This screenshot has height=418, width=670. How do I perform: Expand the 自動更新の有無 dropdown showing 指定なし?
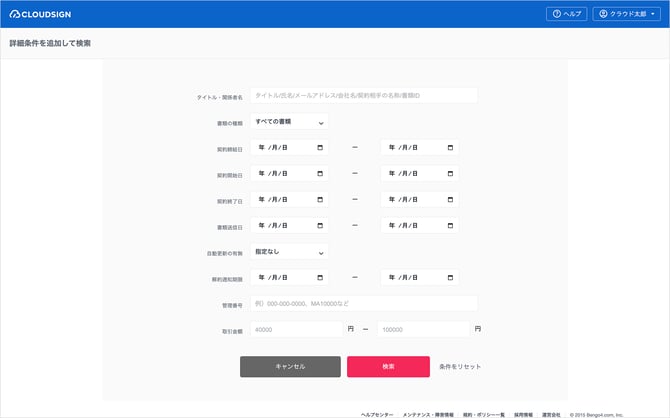289,252
